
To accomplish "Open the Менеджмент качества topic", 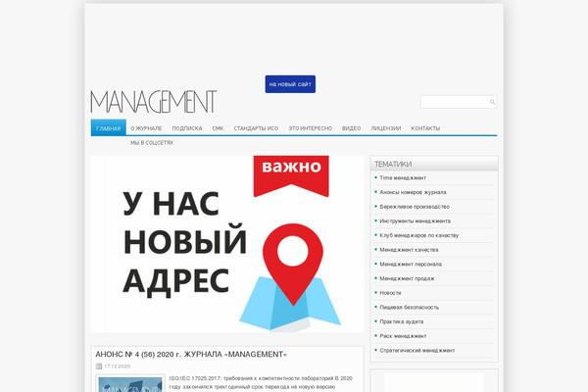I will (x=409, y=250).
